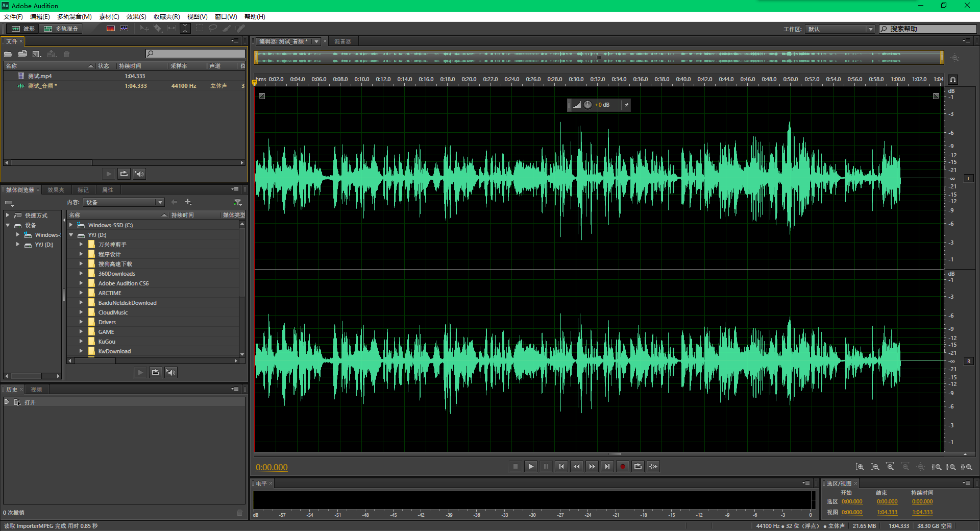Image resolution: width=980 pixels, height=531 pixels.
Task: Open the editor file selector dropdown
Action: [316, 41]
